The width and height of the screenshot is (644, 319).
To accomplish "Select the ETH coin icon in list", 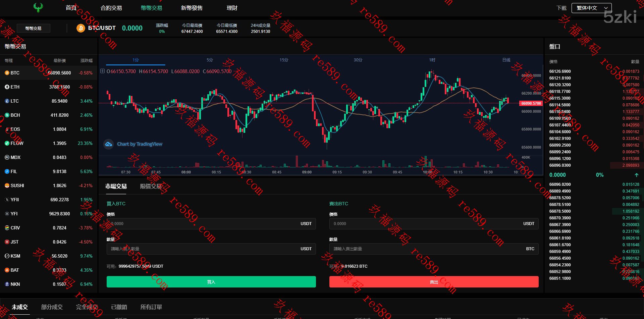I will pyautogui.click(x=7, y=87).
